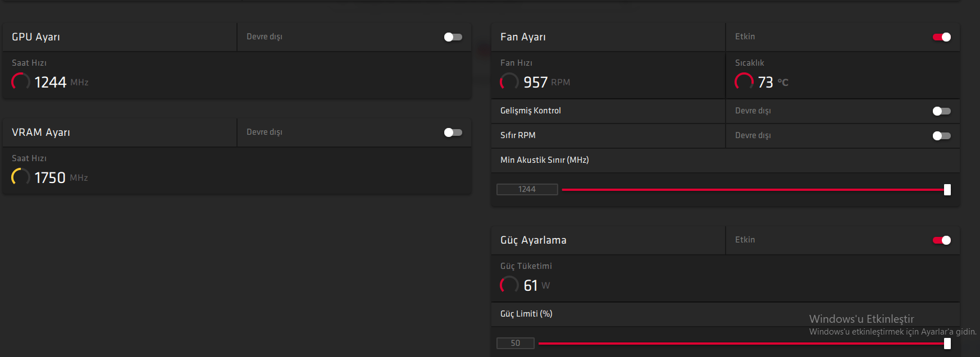Viewport: 980px width, 357px height.
Task: Click the Güç Limiti slider handle
Action: [x=947, y=344]
